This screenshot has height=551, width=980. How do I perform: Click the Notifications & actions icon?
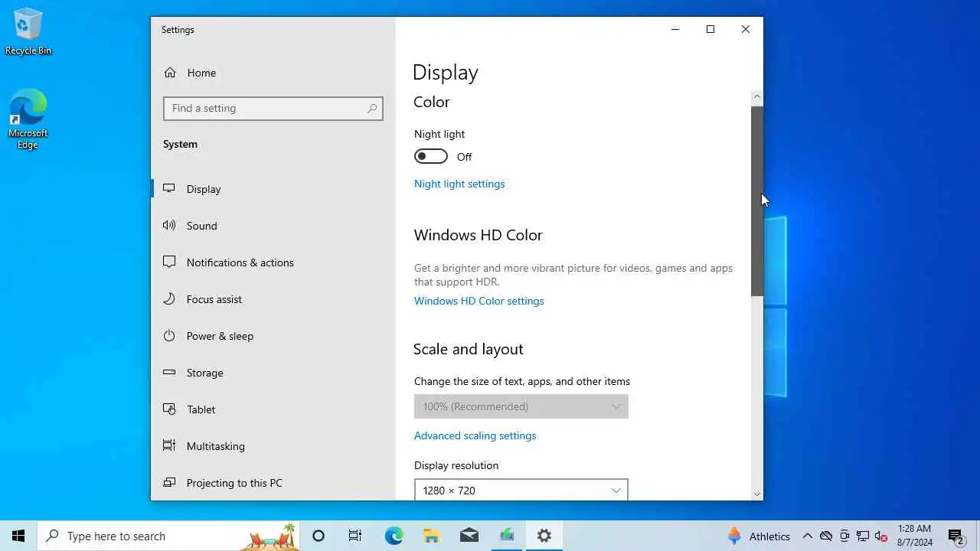coord(170,262)
